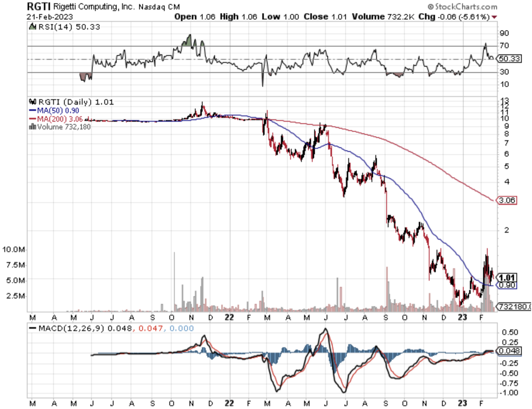
Task: Click the RSI(14) 50.33 legend label
Action: (69, 27)
